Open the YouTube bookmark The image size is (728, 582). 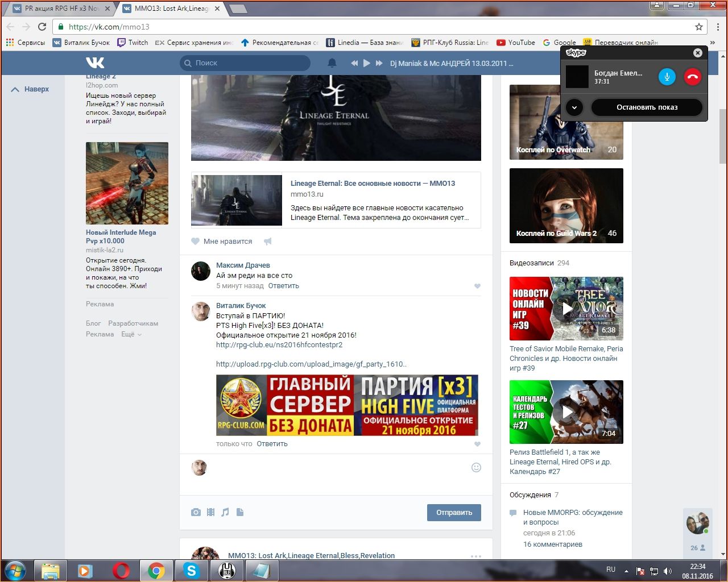(x=516, y=43)
